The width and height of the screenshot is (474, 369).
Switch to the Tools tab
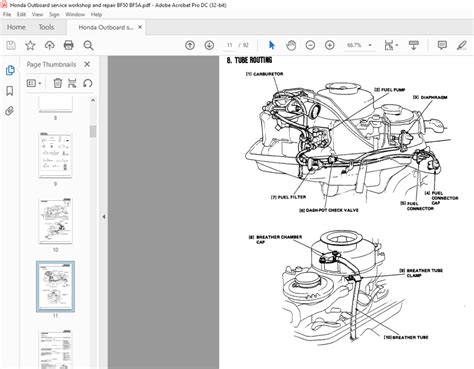click(x=46, y=27)
